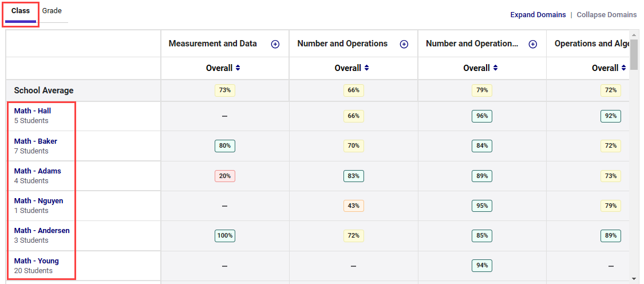Click the Expand Domains link

coord(538,15)
